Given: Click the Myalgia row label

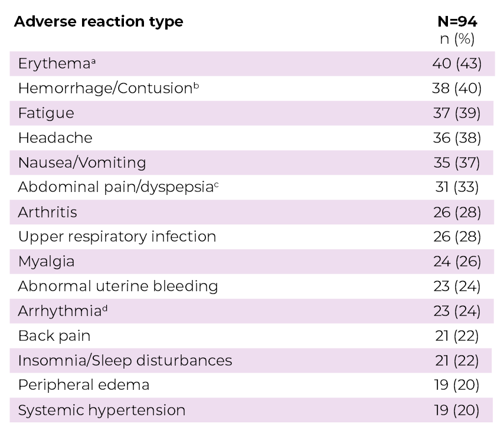Looking at the screenshot, I should pos(46,262).
